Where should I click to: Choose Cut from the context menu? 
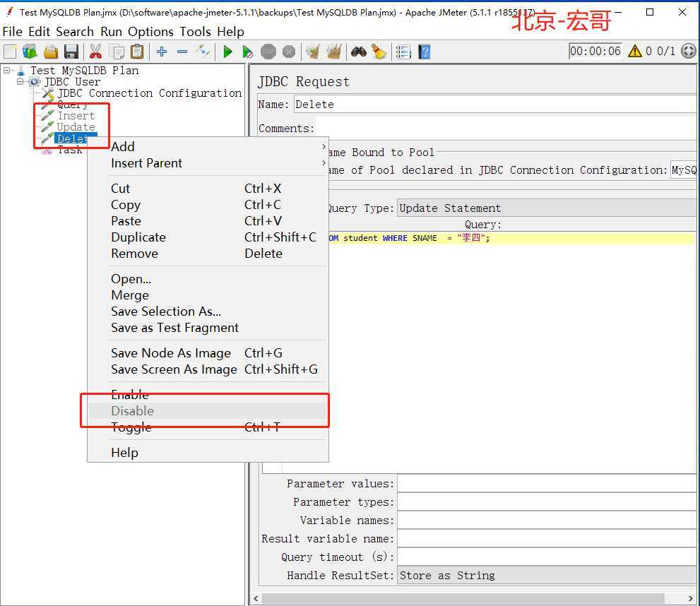pyautogui.click(x=208, y=189)
